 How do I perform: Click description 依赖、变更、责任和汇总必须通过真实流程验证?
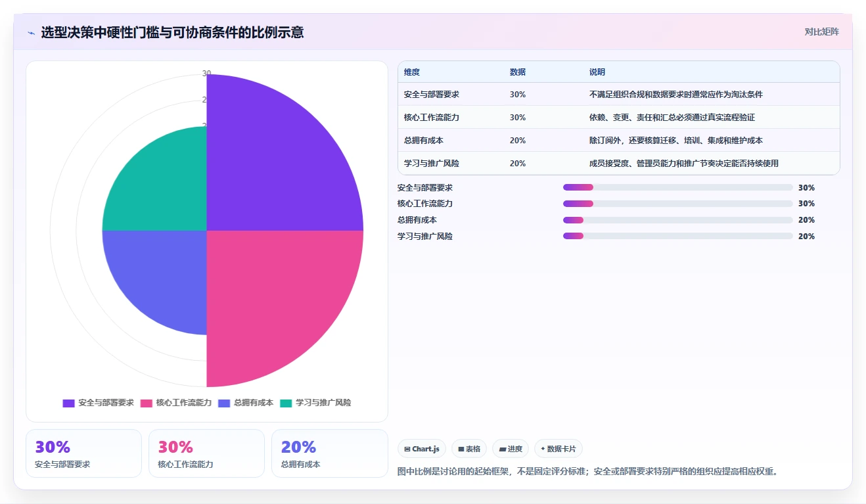(672, 118)
